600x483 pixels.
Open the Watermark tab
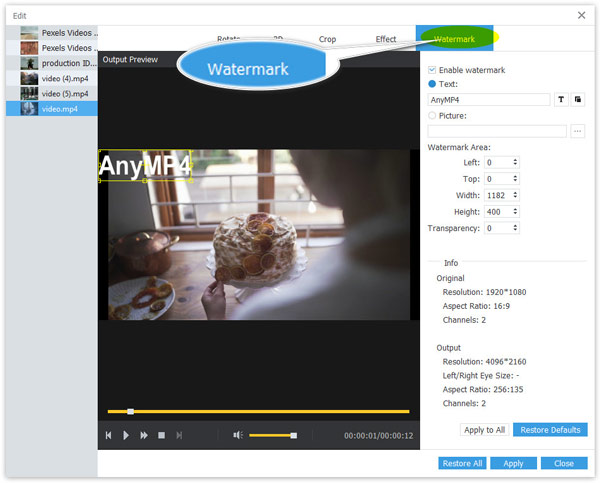[454, 38]
